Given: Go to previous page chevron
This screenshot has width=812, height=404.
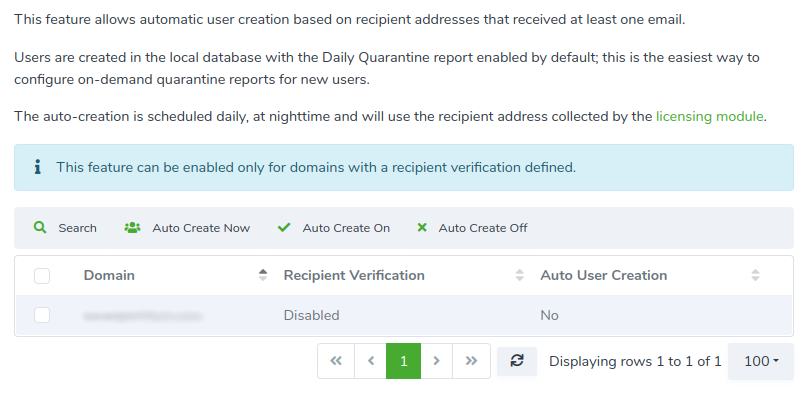Looking at the screenshot, I should click(x=371, y=361).
